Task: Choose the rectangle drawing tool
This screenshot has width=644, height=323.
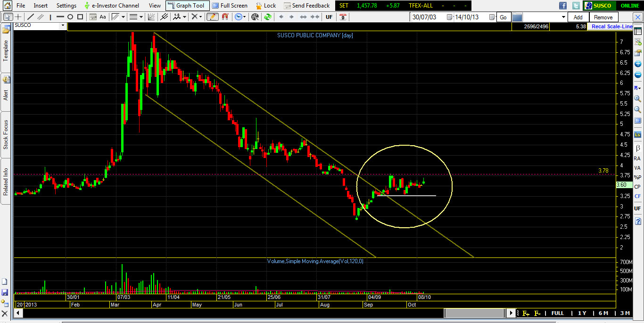Action: tap(80, 17)
